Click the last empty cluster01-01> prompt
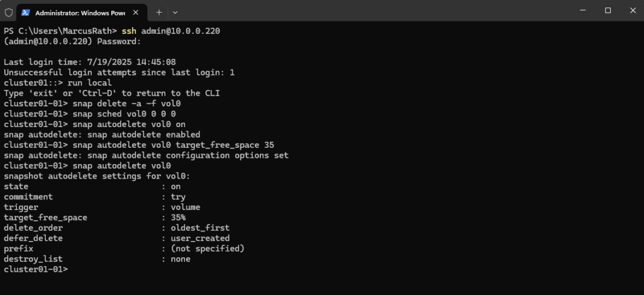644x295 pixels. click(36, 269)
